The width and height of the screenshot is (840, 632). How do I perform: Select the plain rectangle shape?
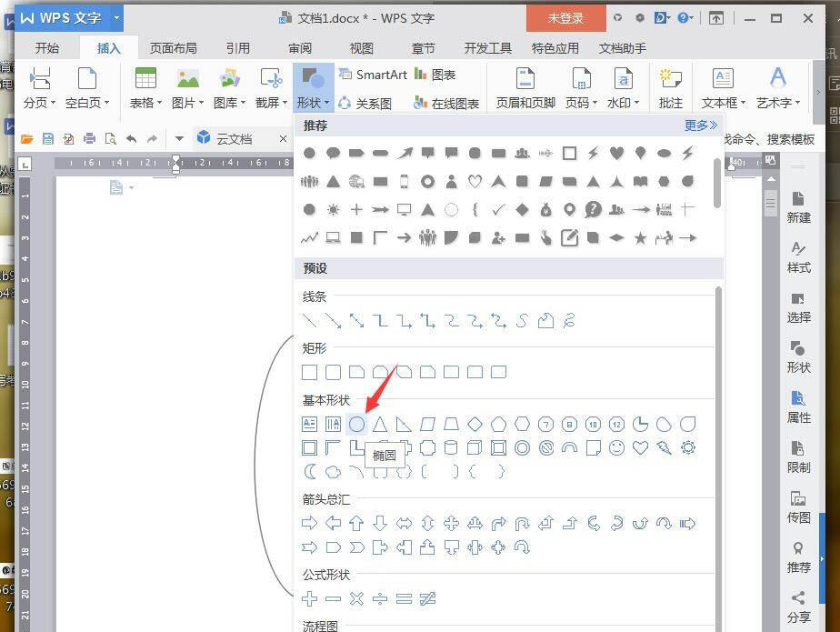pyautogui.click(x=309, y=372)
